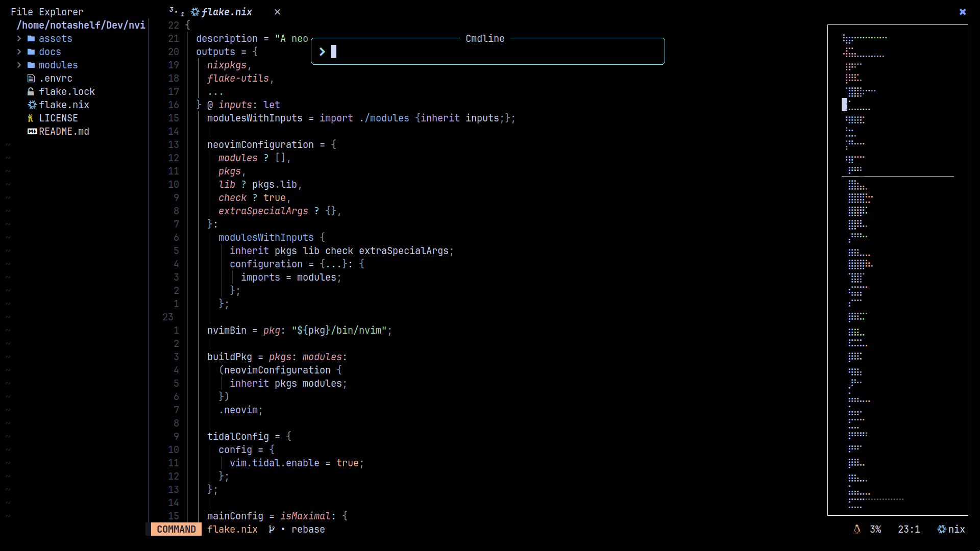Viewport: 980px width, 551px height.
Task: Expand the modules folder chevron
Action: tap(19, 65)
